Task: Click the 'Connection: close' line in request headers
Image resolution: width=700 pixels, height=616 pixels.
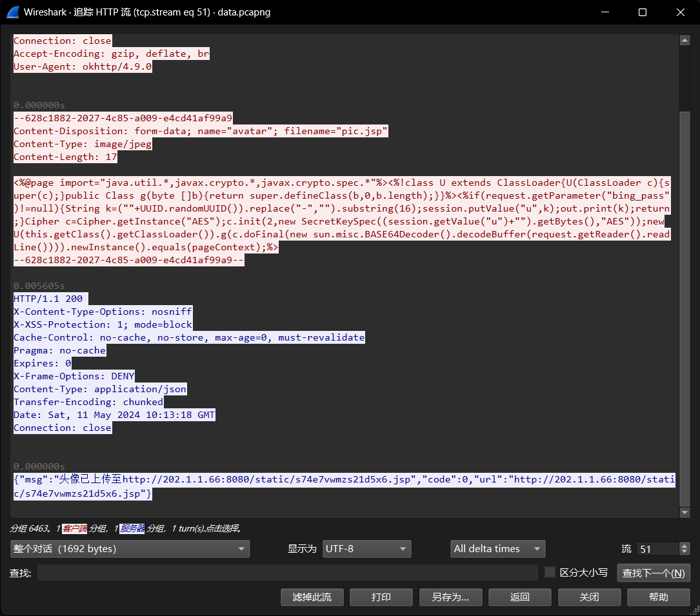Action: coord(63,41)
